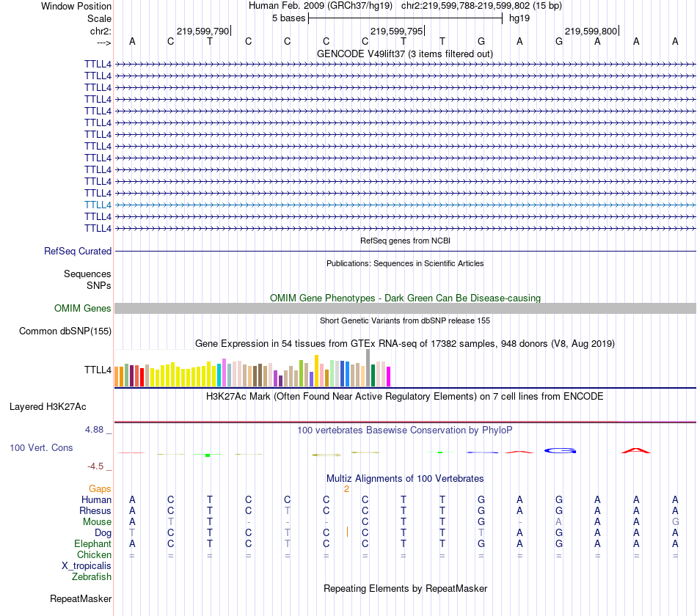Open the TTLL4 GTEx expression bar chart
Image resolution: width=697 pixels, height=616 pixels.
point(252,368)
